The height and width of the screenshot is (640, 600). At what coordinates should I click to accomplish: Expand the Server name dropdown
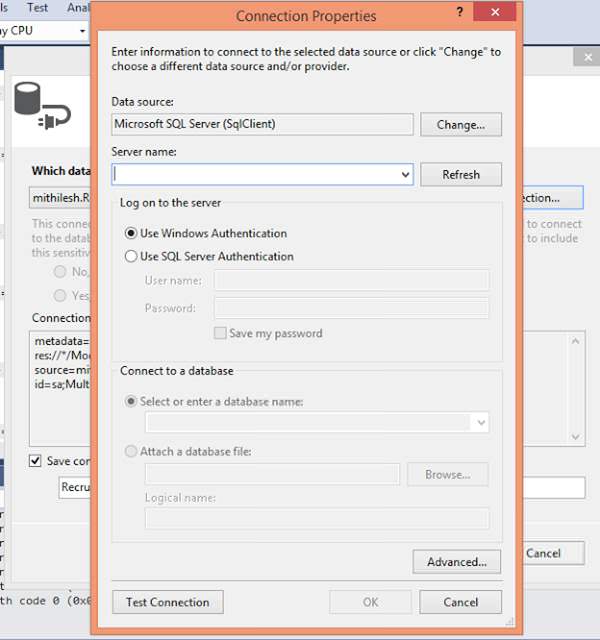point(405,175)
